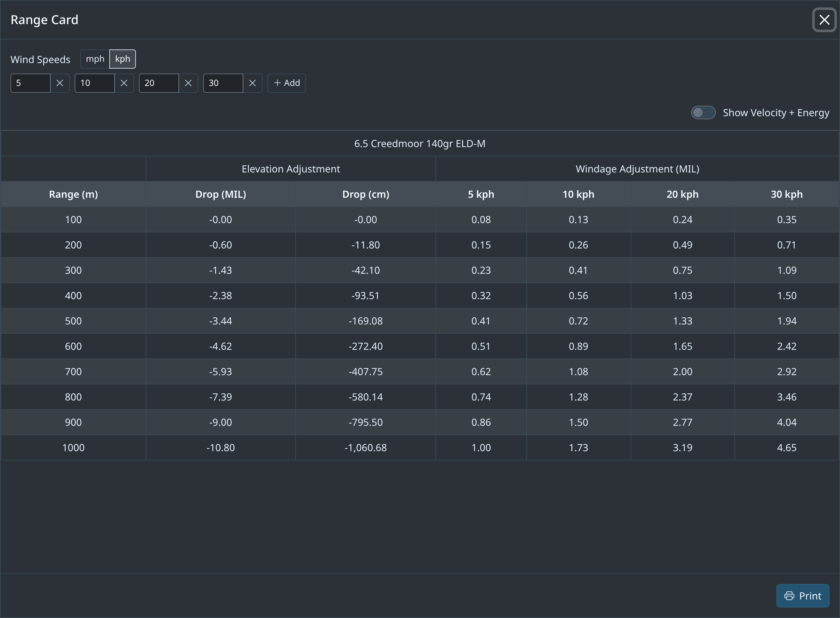Click the -272.40 drop cm value

366,346
